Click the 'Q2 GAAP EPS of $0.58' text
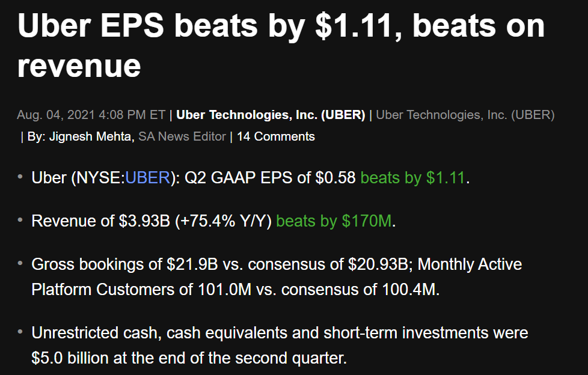The width and height of the screenshot is (588, 375). point(270,178)
